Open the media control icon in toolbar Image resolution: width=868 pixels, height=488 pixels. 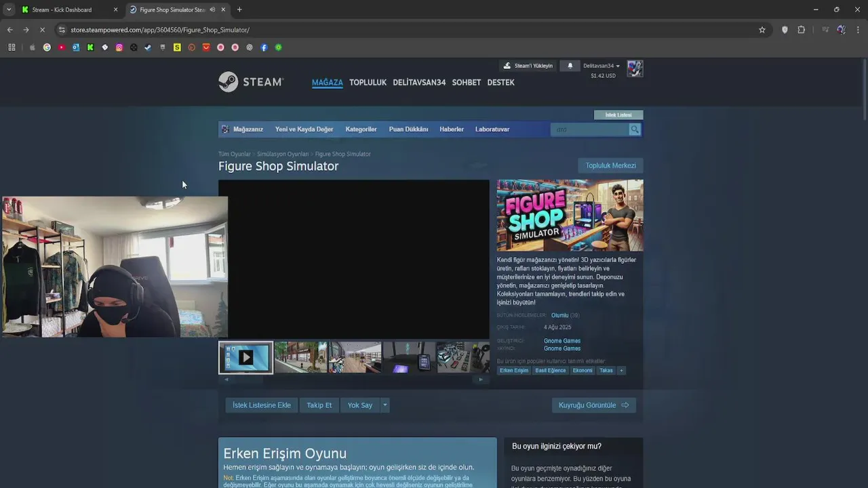click(x=825, y=30)
